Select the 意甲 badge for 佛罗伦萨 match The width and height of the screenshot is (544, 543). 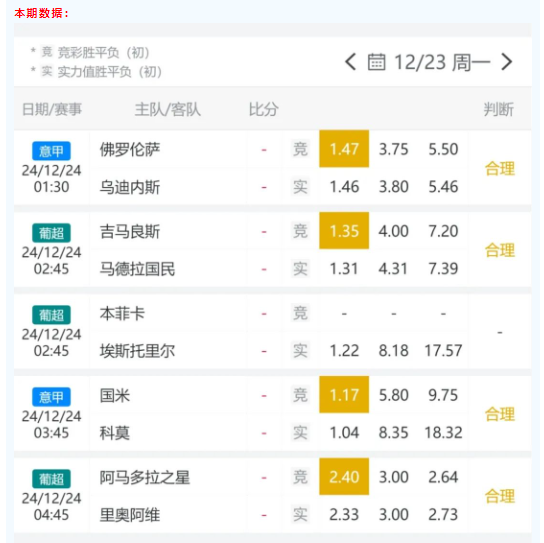click(x=51, y=151)
